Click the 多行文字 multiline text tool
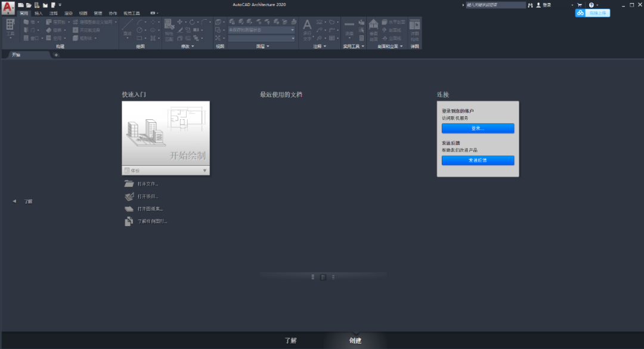 coord(307,30)
